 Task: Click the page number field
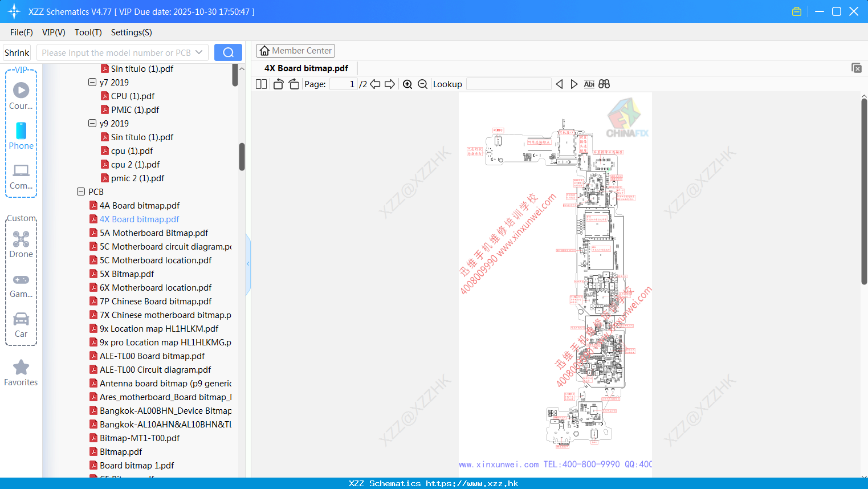344,84
